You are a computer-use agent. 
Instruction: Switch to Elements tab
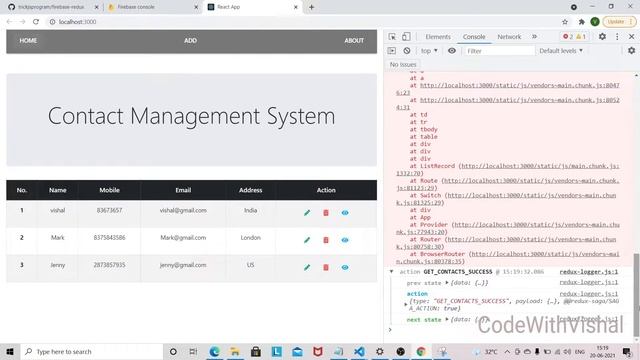pyautogui.click(x=438, y=37)
